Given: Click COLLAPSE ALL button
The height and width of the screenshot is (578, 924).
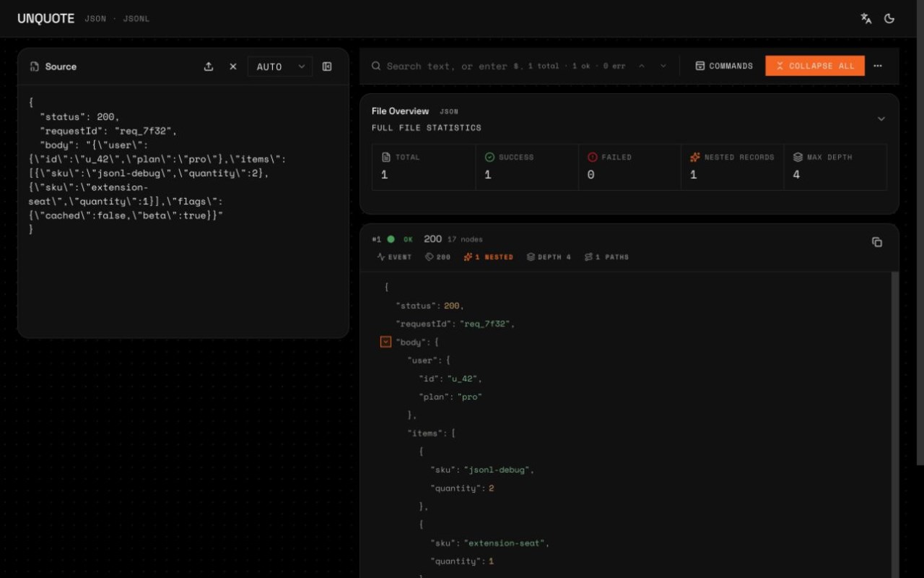Looking at the screenshot, I should point(815,66).
